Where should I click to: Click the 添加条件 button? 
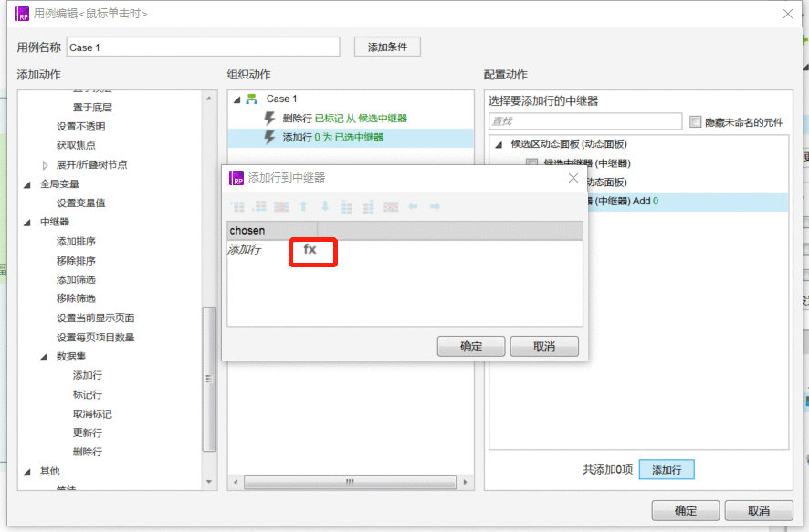(x=387, y=47)
